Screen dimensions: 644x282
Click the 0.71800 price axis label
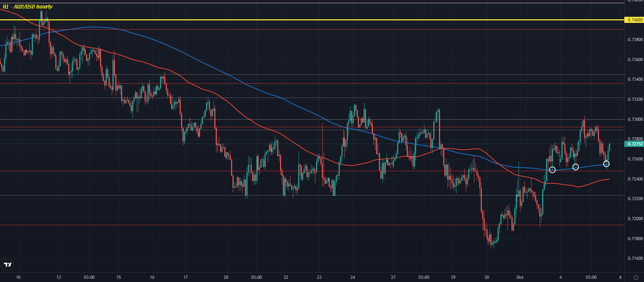(635, 239)
